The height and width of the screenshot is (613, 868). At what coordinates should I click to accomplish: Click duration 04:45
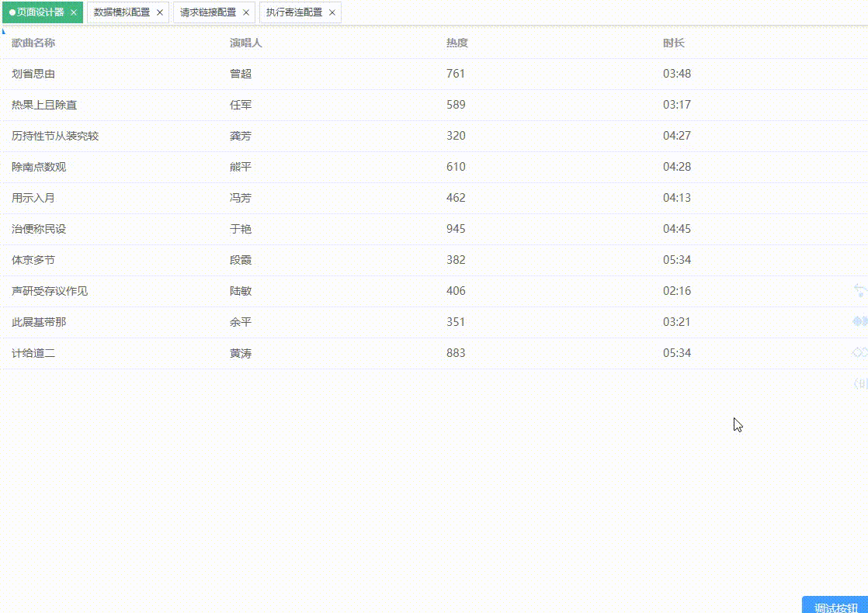677,228
